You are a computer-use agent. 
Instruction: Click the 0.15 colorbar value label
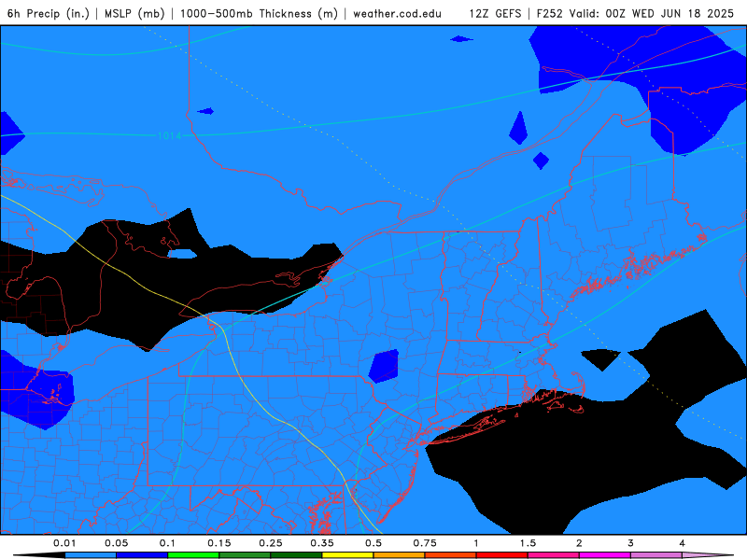coord(219,543)
